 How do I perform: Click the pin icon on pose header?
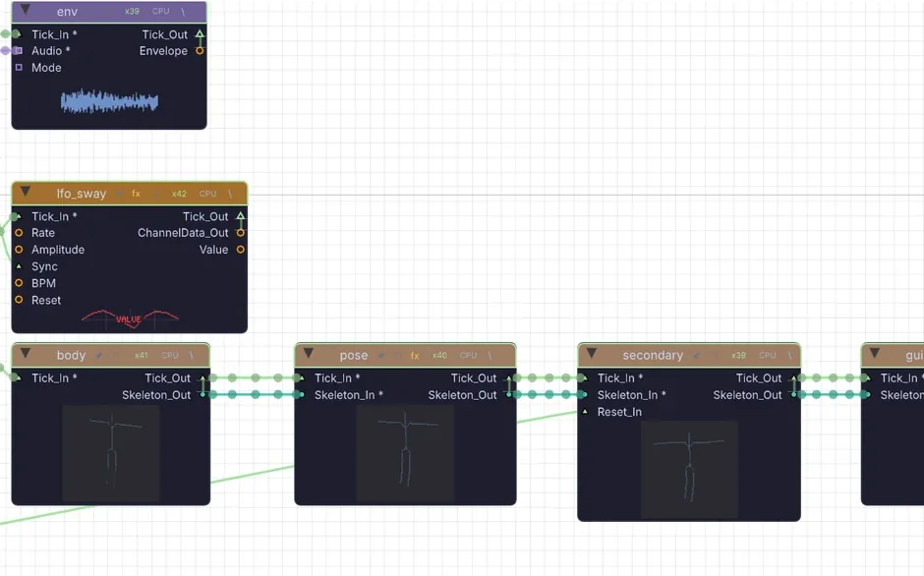(381, 356)
